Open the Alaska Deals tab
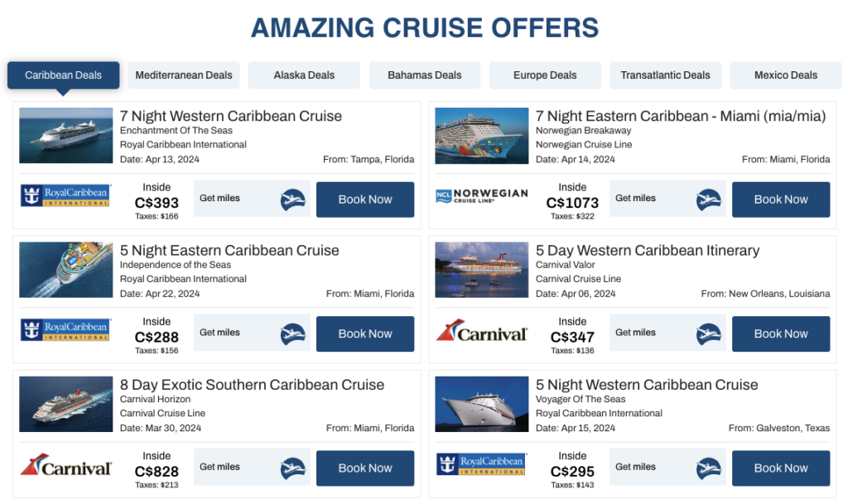This screenshot has height=504, width=848. 303,74
